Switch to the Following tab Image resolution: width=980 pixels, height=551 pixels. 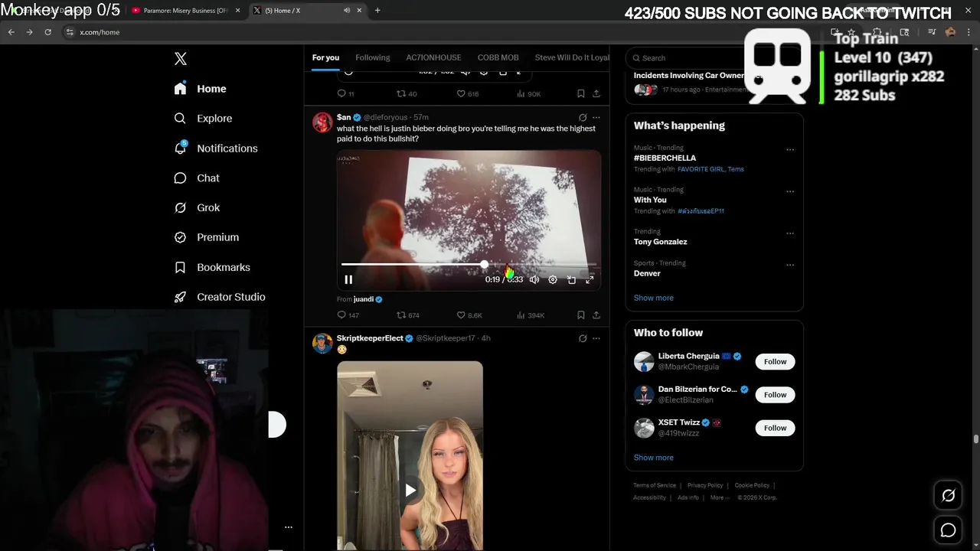point(373,57)
